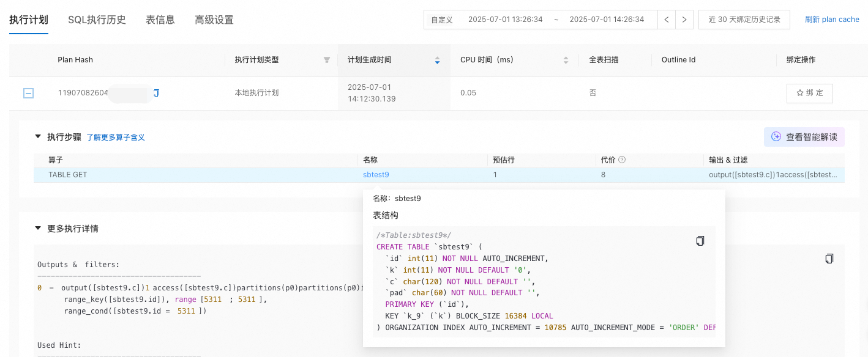Collapse the 执行步骤 section
Viewport: 868px width, 357px height.
tap(38, 137)
